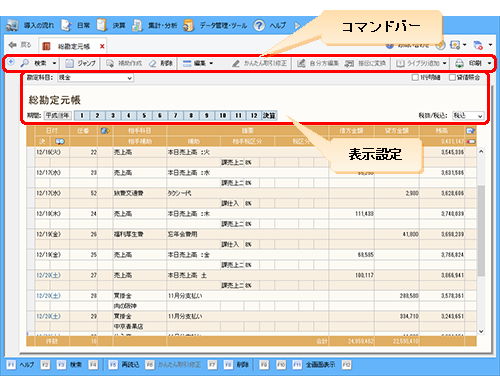Viewport: 500px width, 376px height.
Task: Switch to the 総勘定元帳 tab
Action: [74, 47]
